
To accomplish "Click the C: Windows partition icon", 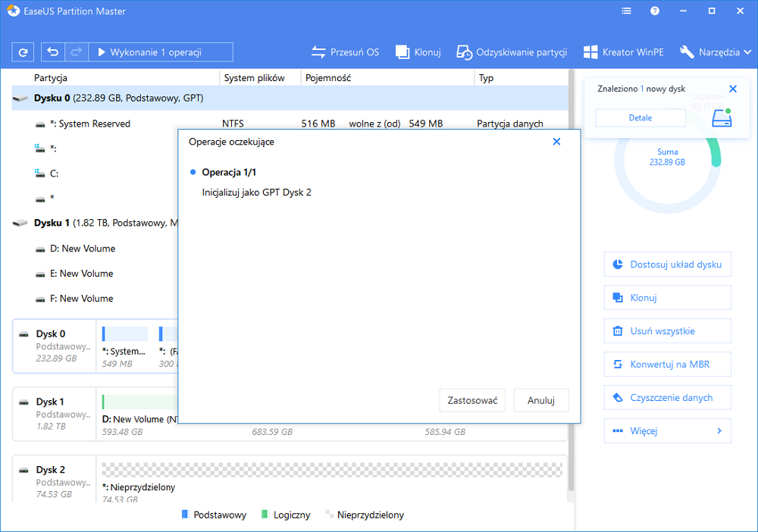I will (39, 173).
